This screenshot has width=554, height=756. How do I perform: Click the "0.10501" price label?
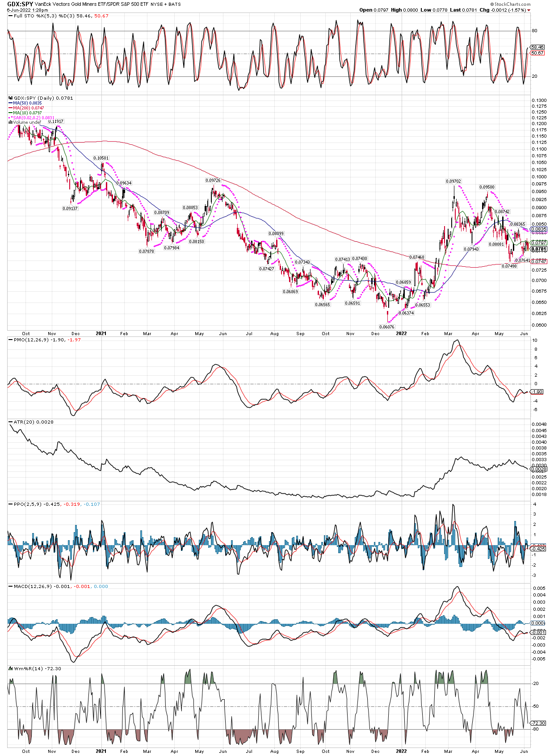point(101,158)
